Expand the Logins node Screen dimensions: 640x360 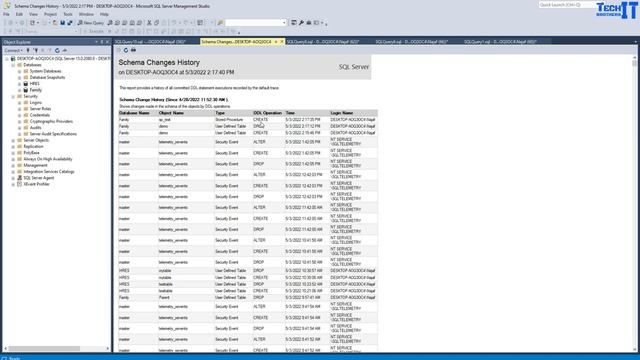tap(19, 102)
